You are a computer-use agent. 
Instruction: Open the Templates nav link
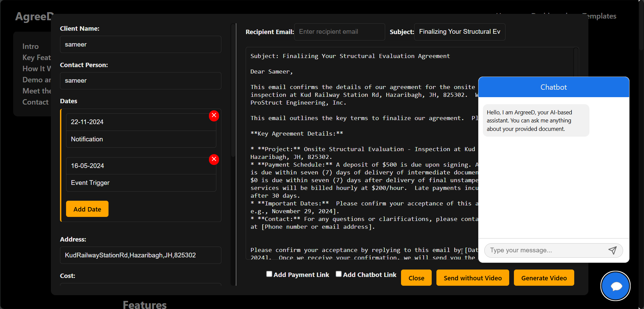coord(599,16)
